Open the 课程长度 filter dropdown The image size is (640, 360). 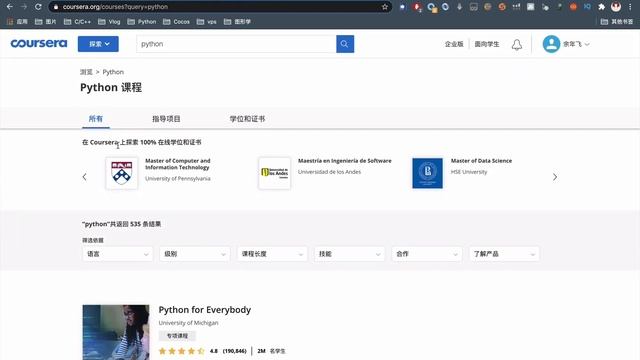pos(272,254)
